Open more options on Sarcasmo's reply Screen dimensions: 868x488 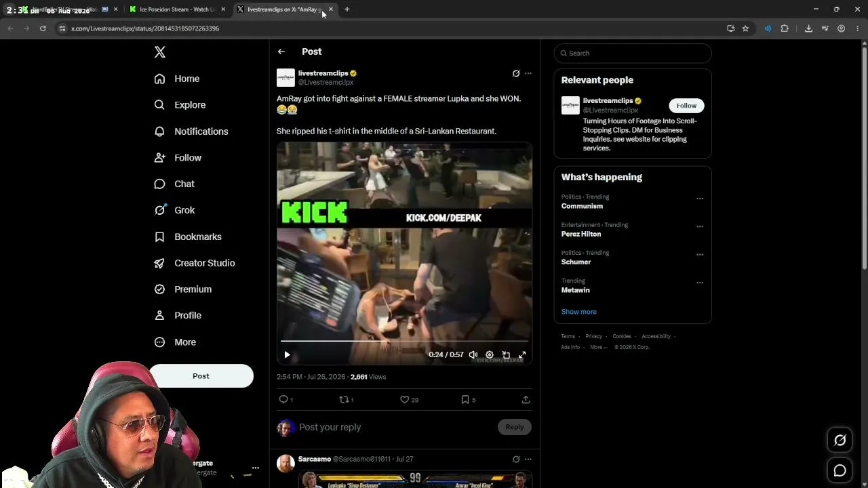528,459
